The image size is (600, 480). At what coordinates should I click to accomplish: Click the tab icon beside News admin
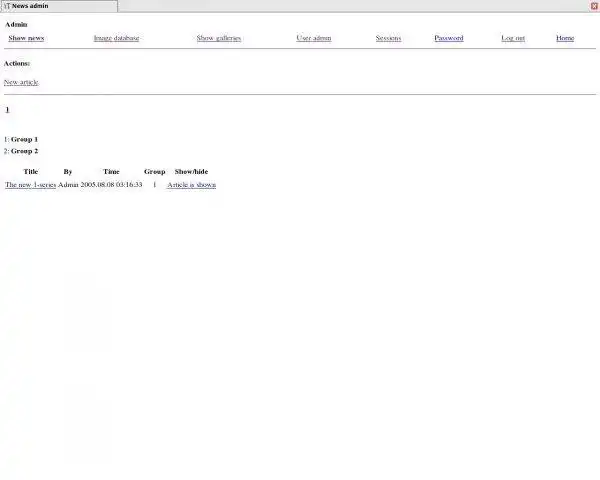pos(7,6)
